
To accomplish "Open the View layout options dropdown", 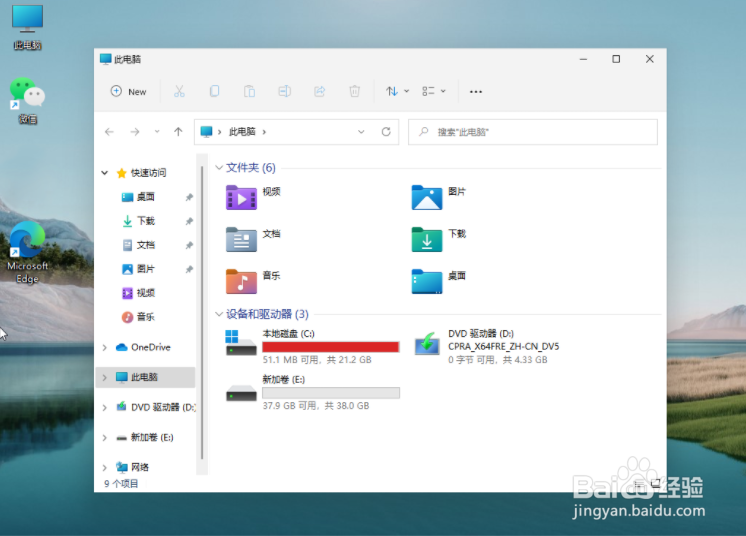I will click(x=433, y=91).
